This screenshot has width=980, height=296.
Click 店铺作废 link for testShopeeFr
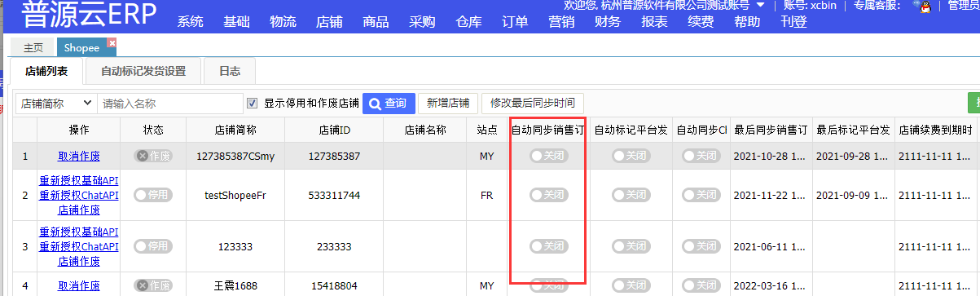coord(79,210)
